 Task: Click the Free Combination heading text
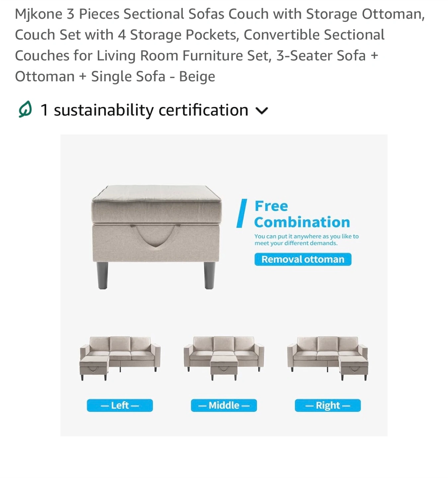coord(302,214)
